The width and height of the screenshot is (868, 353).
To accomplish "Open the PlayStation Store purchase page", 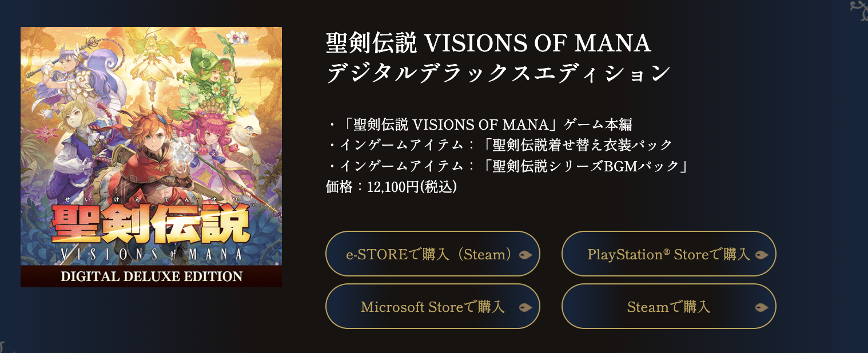I will pos(668,255).
